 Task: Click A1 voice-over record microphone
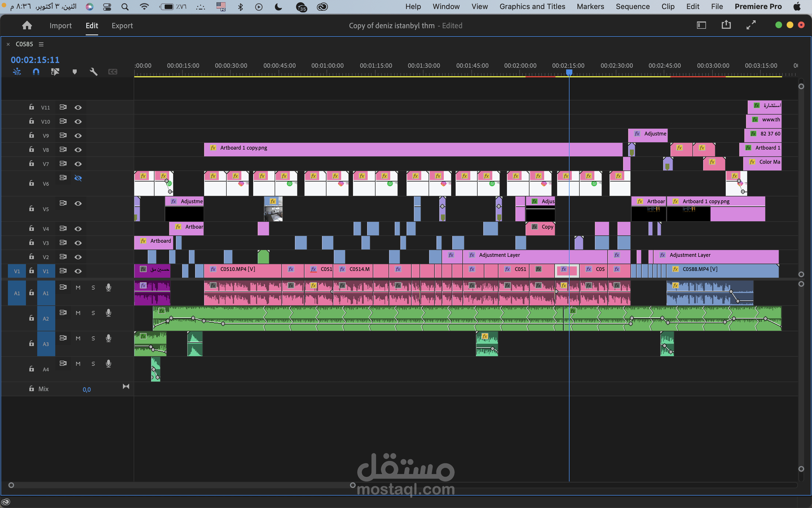pos(108,288)
